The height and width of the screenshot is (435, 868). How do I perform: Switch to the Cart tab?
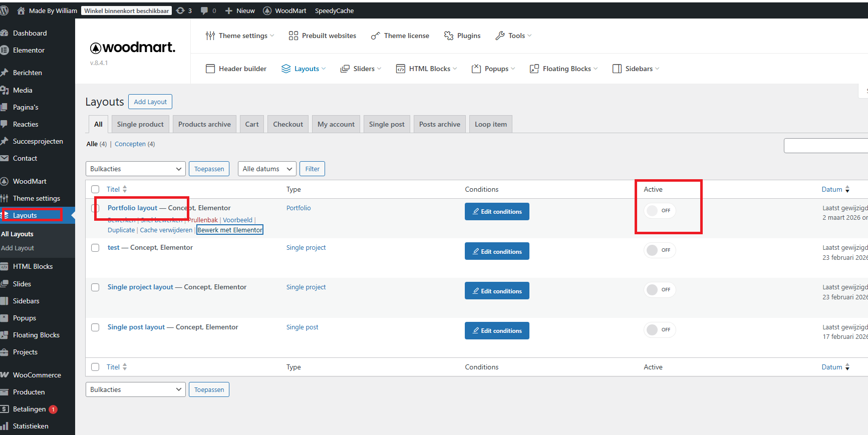click(252, 124)
